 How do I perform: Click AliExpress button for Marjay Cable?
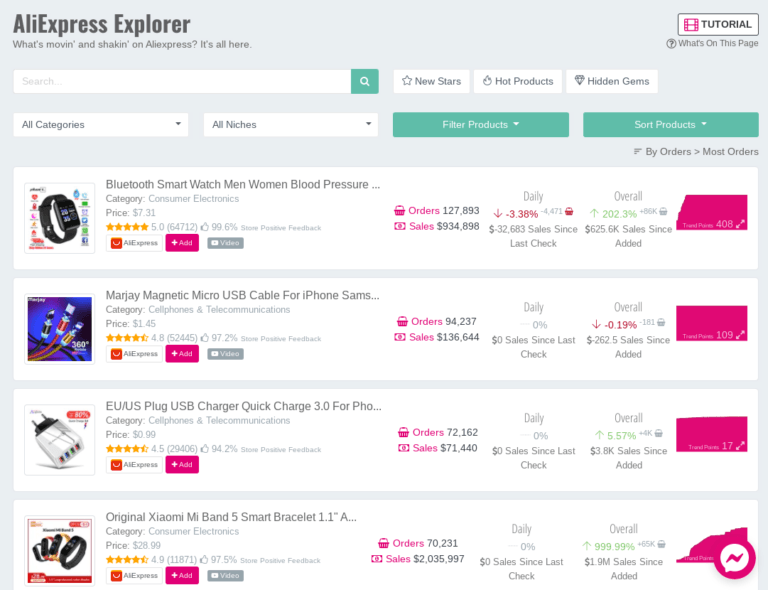(134, 354)
